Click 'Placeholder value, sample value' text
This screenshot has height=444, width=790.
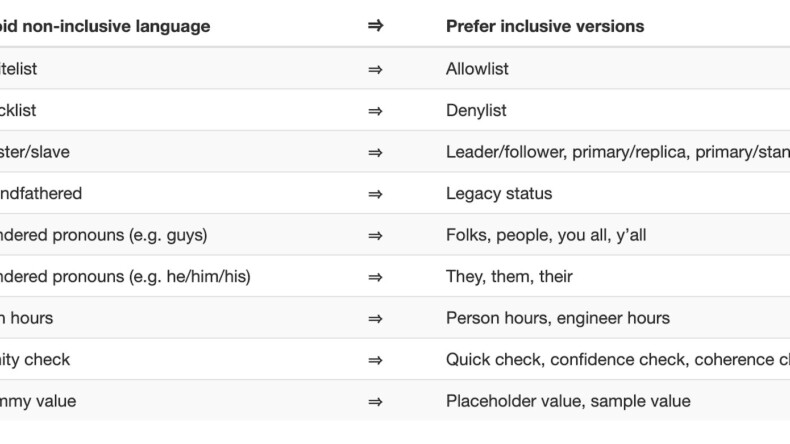tap(568, 401)
